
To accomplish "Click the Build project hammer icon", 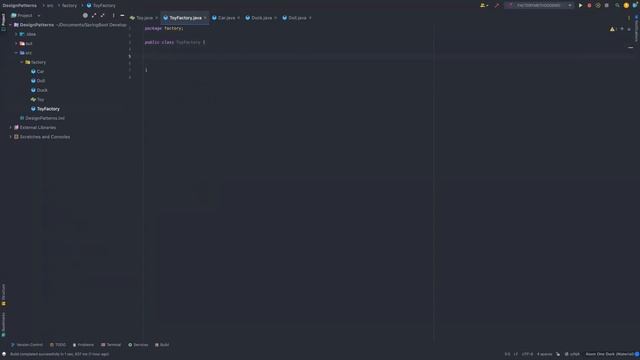I will coord(497,5).
